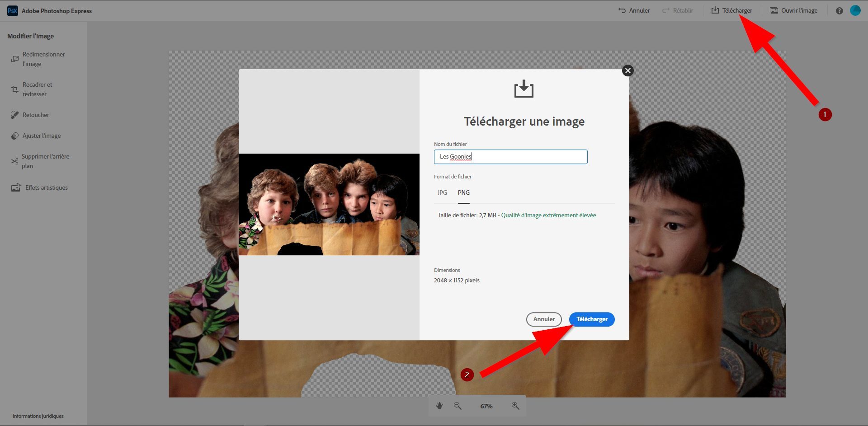
Task: Click the 67% zoom level value
Action: point(486,406)
